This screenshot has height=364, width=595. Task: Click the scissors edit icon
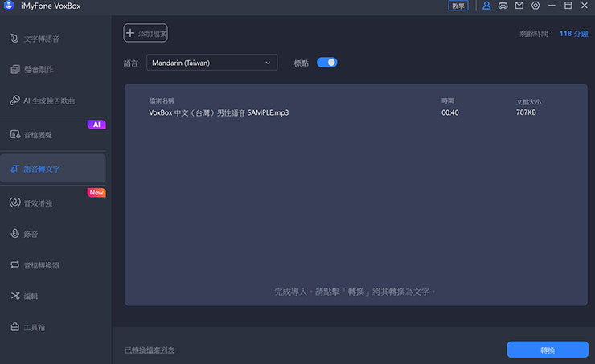15,296
